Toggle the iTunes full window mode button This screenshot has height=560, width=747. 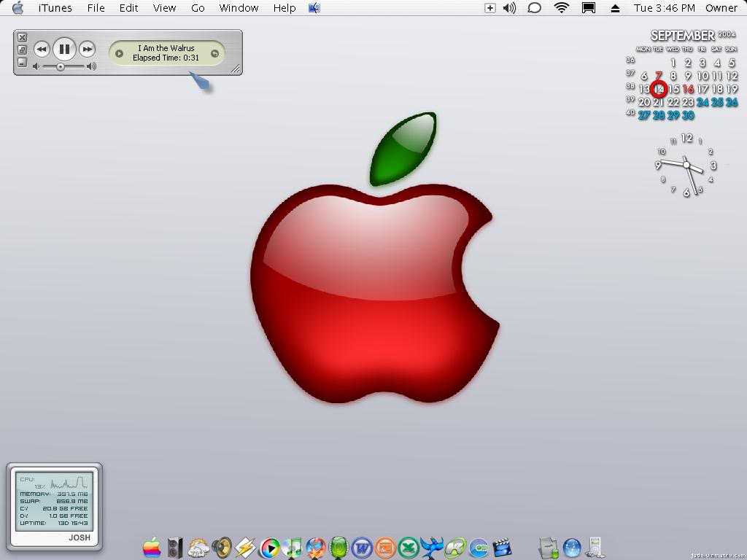pos(22,50)
